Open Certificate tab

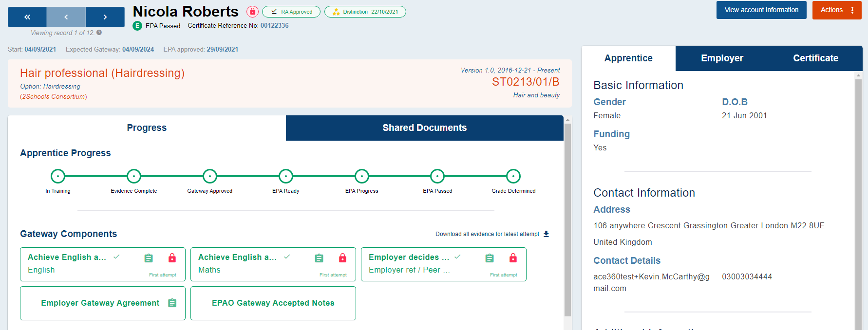tap(815, 58)
